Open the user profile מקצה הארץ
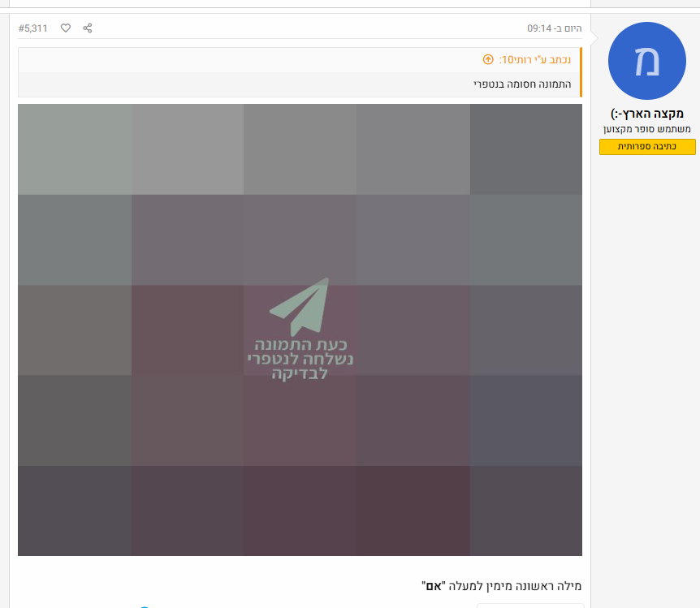Image resolution: width=700 pixels, height=608 pixels. point(647,114)
